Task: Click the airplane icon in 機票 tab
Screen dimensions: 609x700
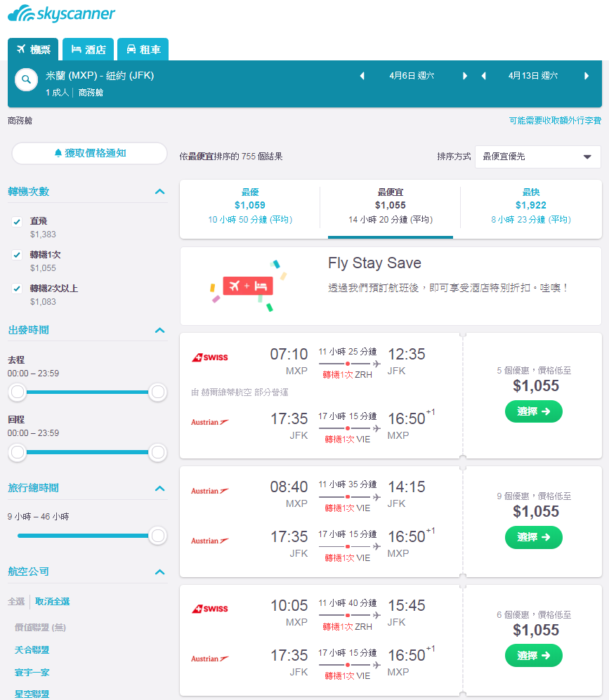Action: (x=21, y=48)
